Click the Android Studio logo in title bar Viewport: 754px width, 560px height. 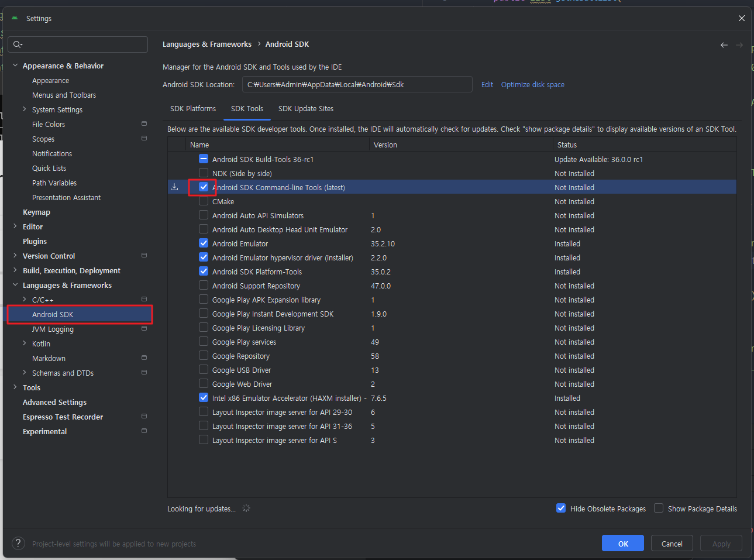[15, 18]
